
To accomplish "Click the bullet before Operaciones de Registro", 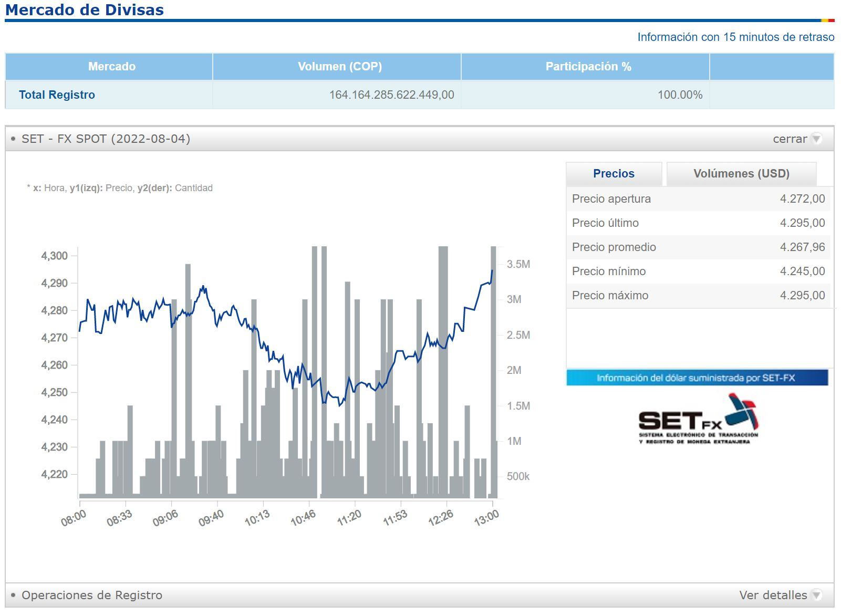I will coord(13,595).
